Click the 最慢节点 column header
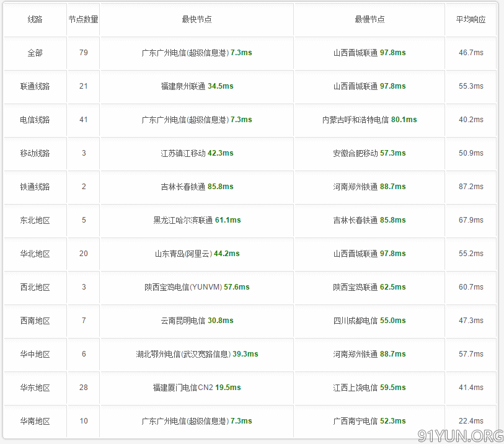Viewport: 504px width, 444px height. (369, 20)
